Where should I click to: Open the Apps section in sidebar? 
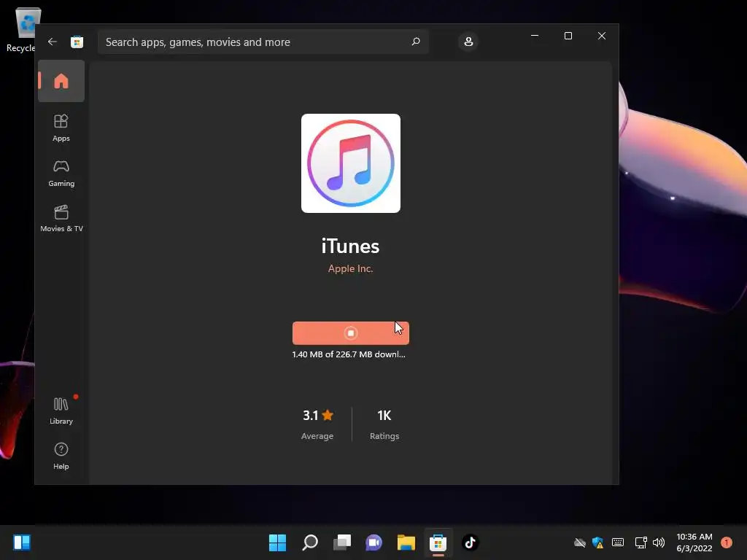[x=61, y=128]
